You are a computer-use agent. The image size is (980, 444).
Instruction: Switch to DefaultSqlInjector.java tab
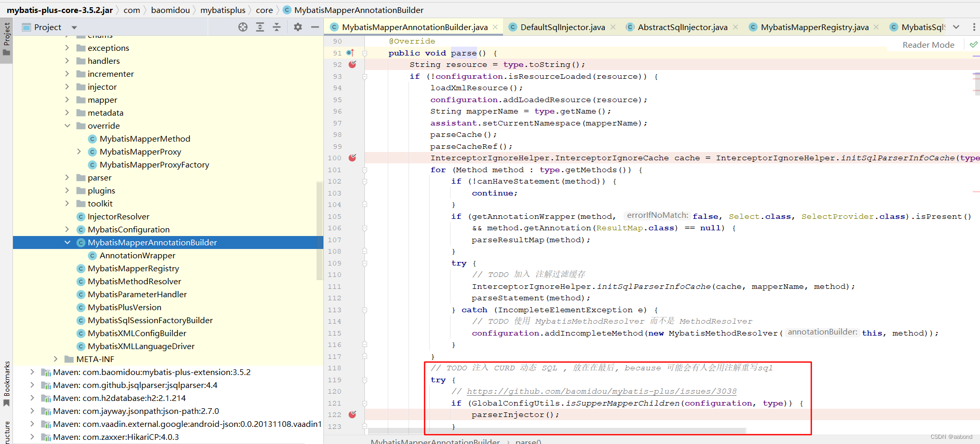(563, 27)
